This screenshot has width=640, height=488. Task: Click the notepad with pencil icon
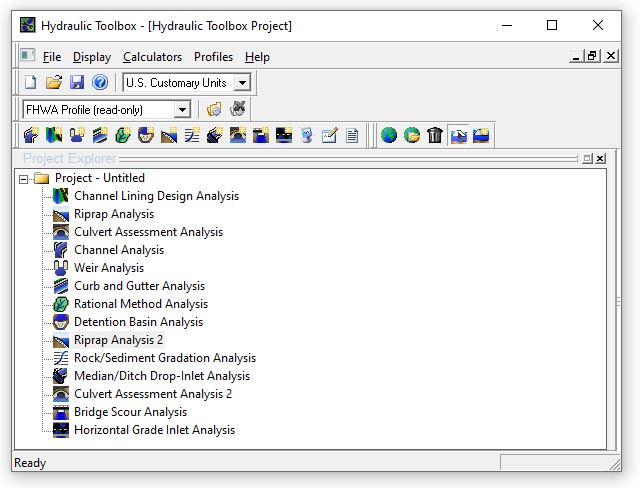pos(329,135)
